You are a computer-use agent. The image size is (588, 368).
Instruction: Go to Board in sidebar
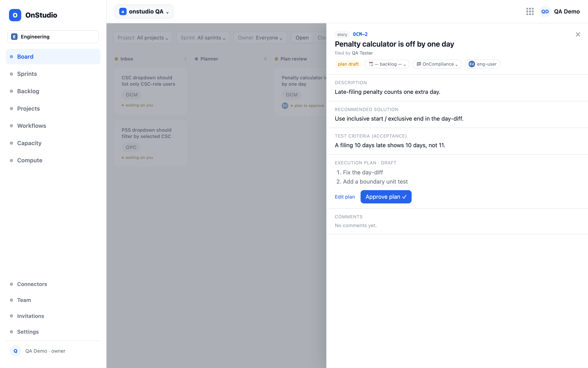53,57
